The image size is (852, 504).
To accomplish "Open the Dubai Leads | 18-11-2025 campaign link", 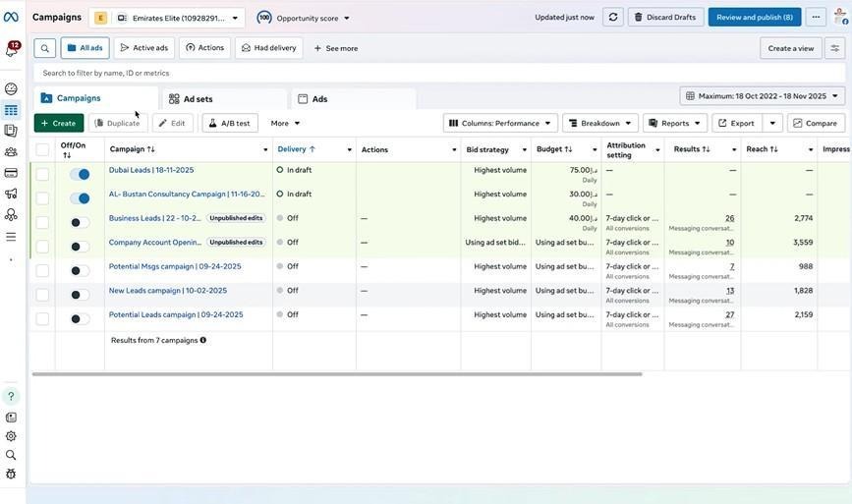I will tap(151, 170).
